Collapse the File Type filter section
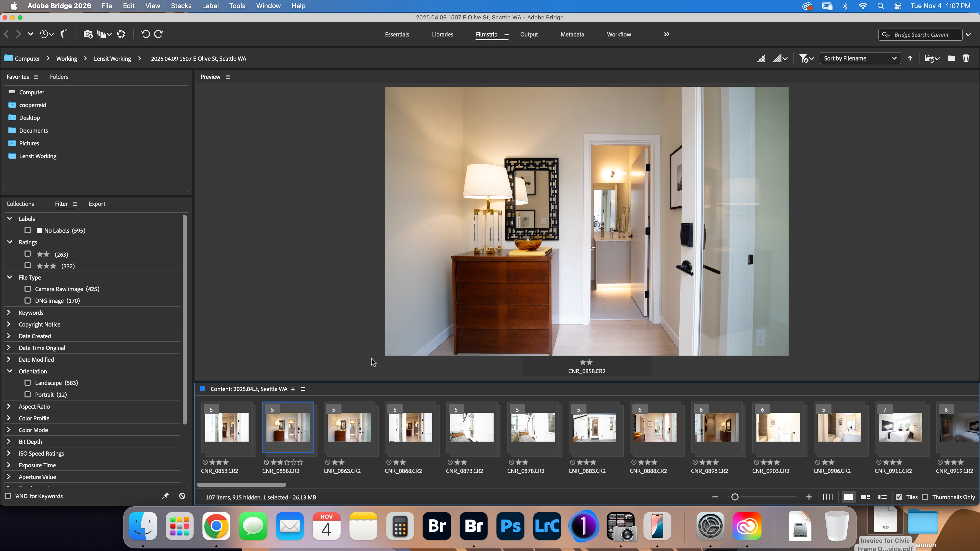This screenshot has height=551, width=980. pos(10,277)
